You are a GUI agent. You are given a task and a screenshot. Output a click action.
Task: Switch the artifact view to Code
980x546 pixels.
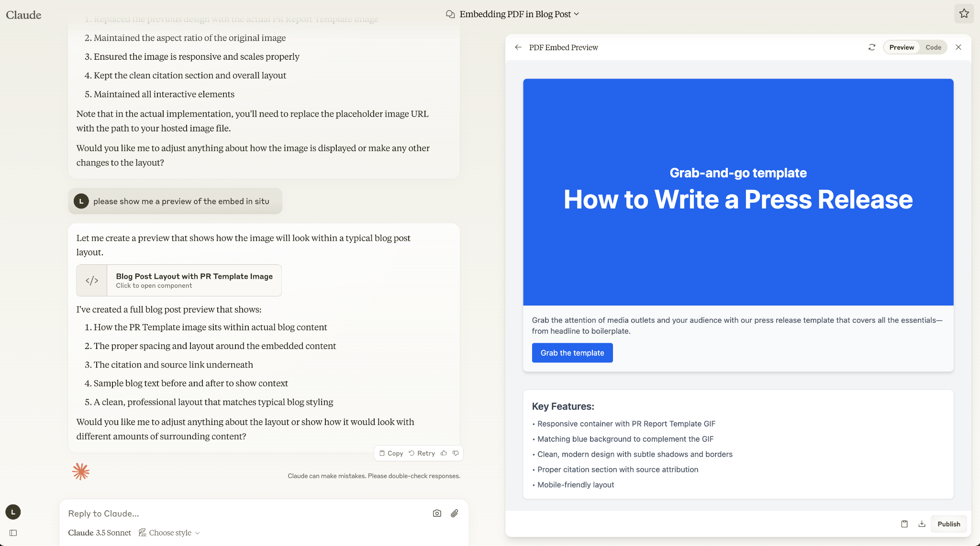[933, 47]
